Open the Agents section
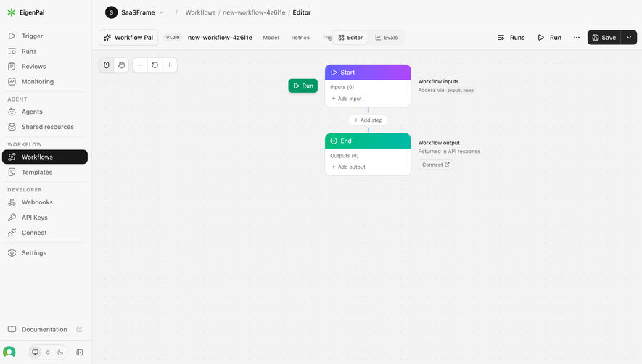 coord(45,112)
